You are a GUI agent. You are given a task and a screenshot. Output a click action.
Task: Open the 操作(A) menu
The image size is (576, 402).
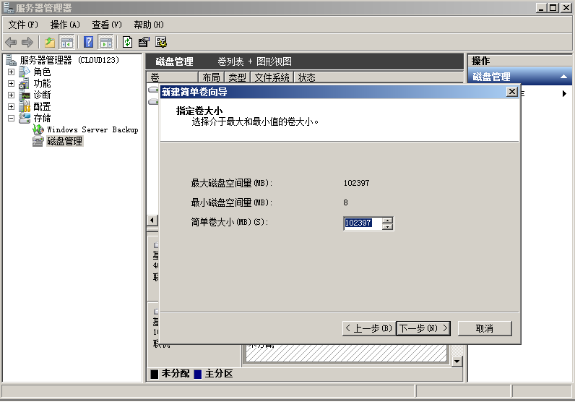[65, 25]
